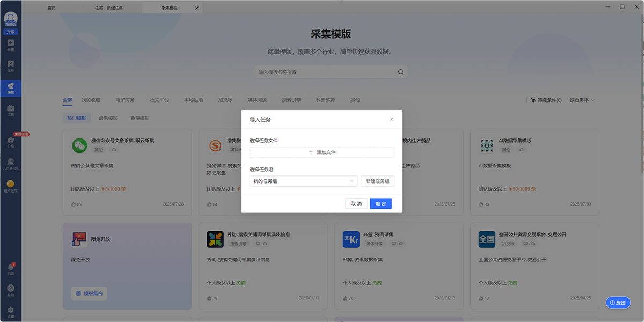The image size is (644, 322).
Task: Open 筛选条件(0) filter options
Action: (x=546, y=100)
